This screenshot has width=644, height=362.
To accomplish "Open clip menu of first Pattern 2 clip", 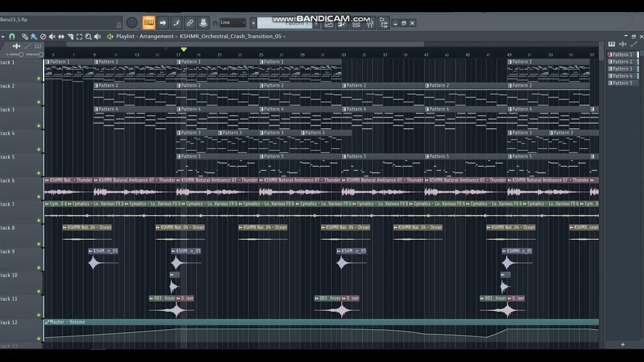I will coord(96,85).
